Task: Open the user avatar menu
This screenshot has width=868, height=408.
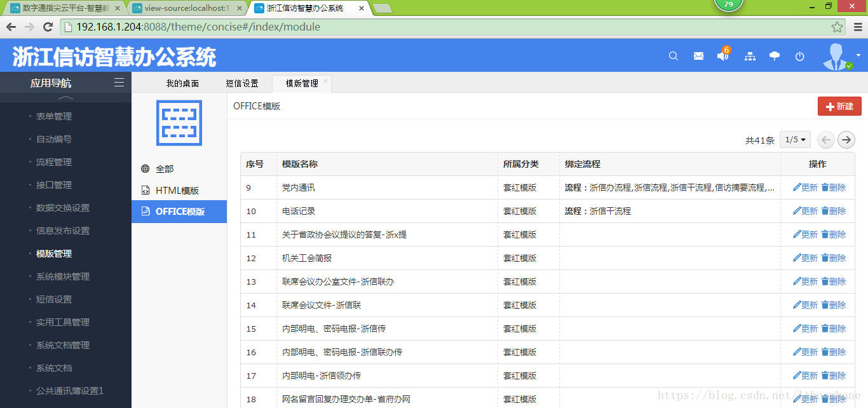Action: click(837, 56)
